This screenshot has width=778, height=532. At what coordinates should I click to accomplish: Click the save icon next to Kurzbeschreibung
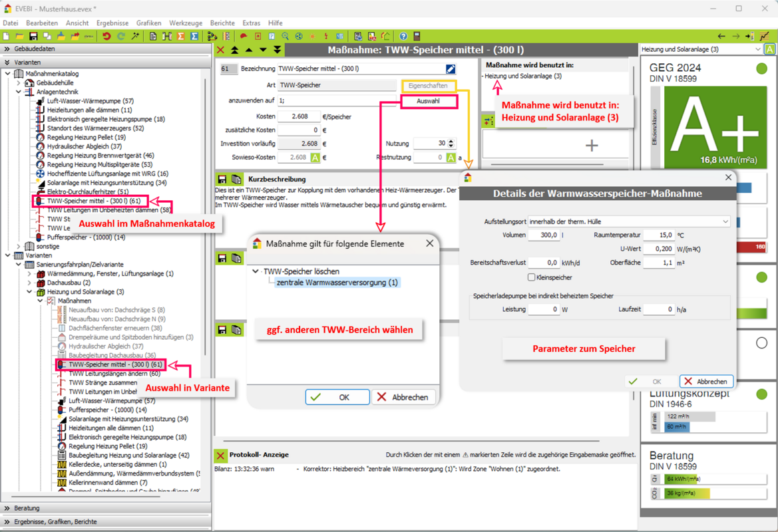[222, 179]
